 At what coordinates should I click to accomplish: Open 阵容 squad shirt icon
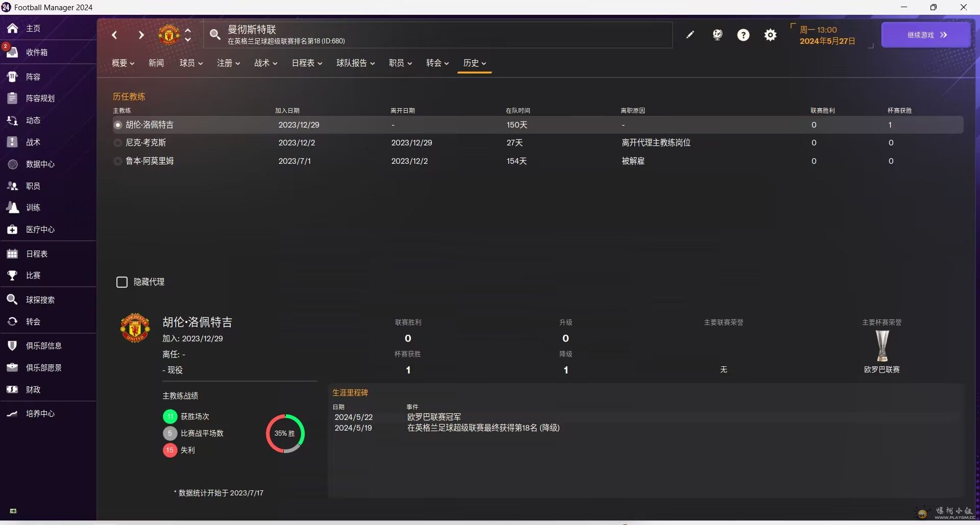click(x=12, y=77)
